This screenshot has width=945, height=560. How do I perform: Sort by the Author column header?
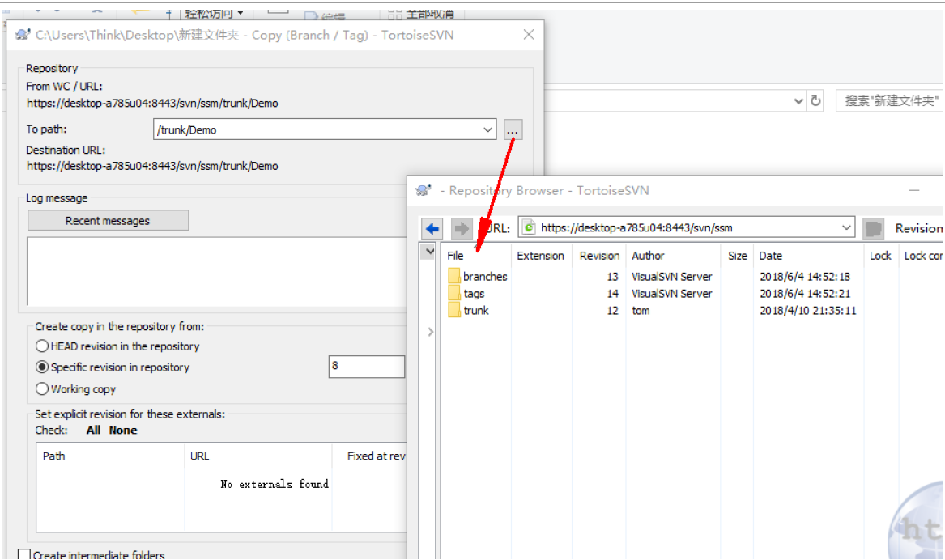(673, 255)
